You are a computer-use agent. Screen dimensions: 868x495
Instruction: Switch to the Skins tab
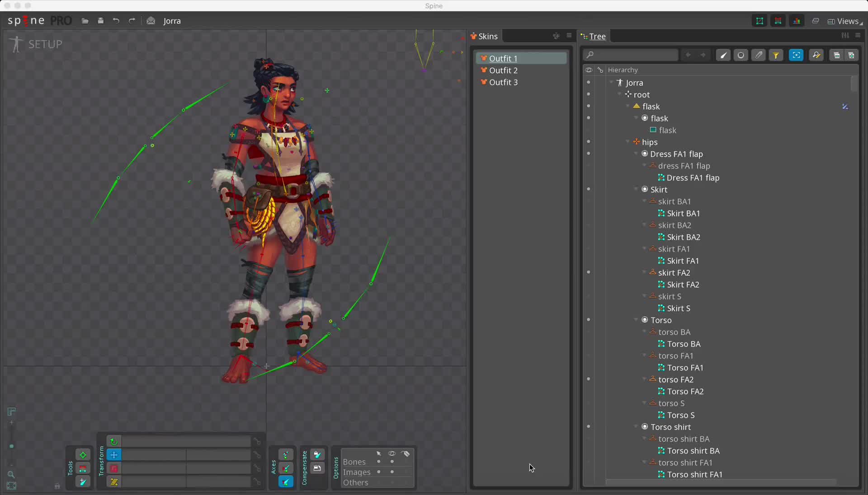coord(484,36)
